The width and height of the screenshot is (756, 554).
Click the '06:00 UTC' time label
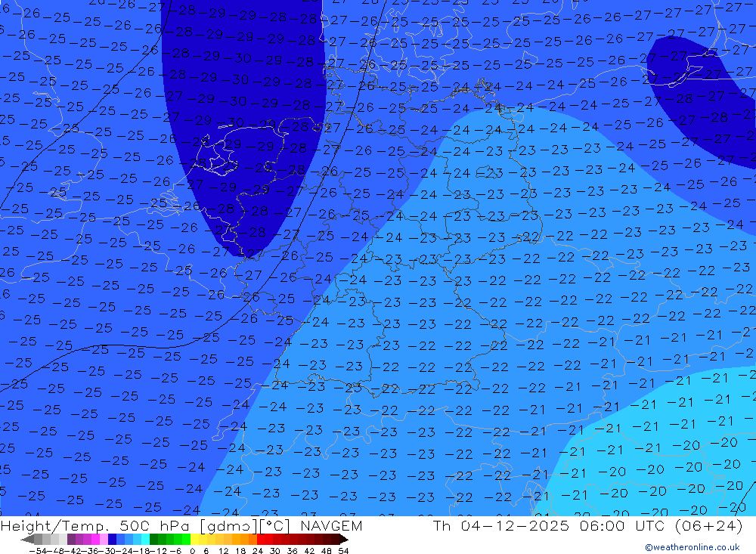point(622,525)
